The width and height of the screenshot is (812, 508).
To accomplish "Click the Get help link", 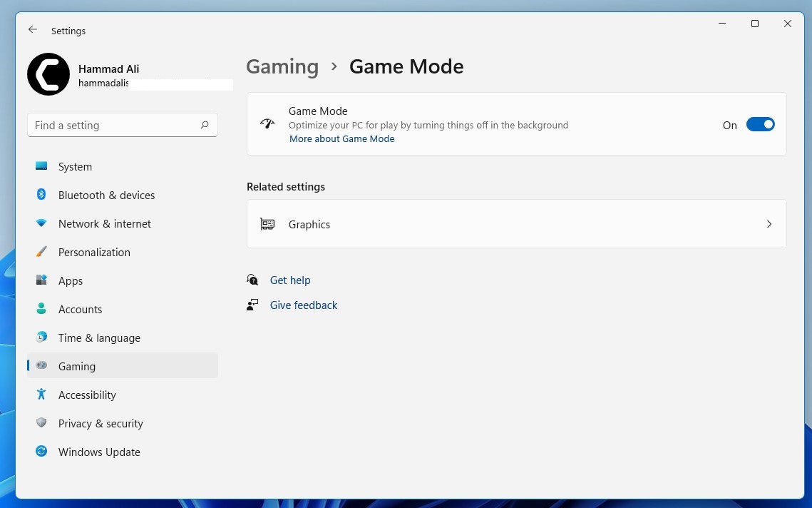I will tap(290, 280).
